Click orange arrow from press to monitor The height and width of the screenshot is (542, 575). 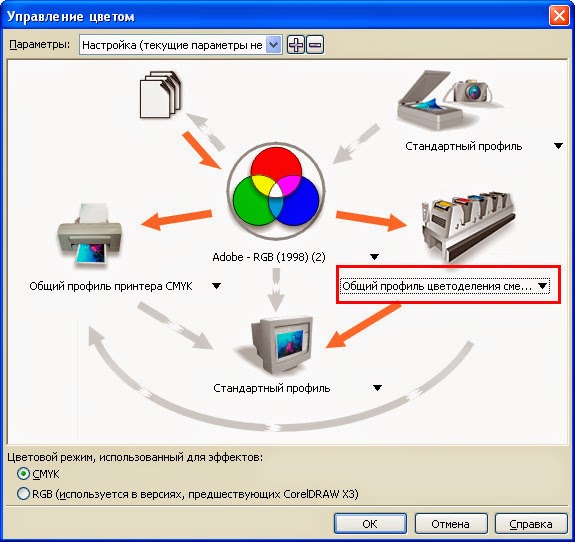point(363,325)
